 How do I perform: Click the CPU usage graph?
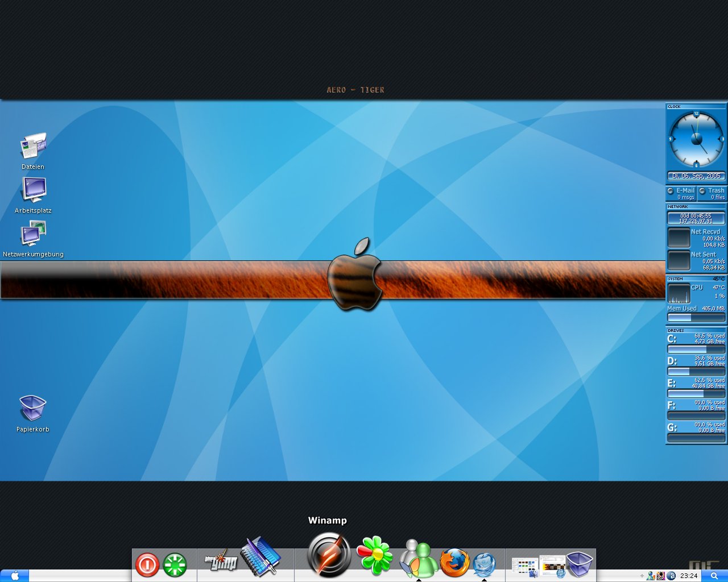click(x=679, y=294)
